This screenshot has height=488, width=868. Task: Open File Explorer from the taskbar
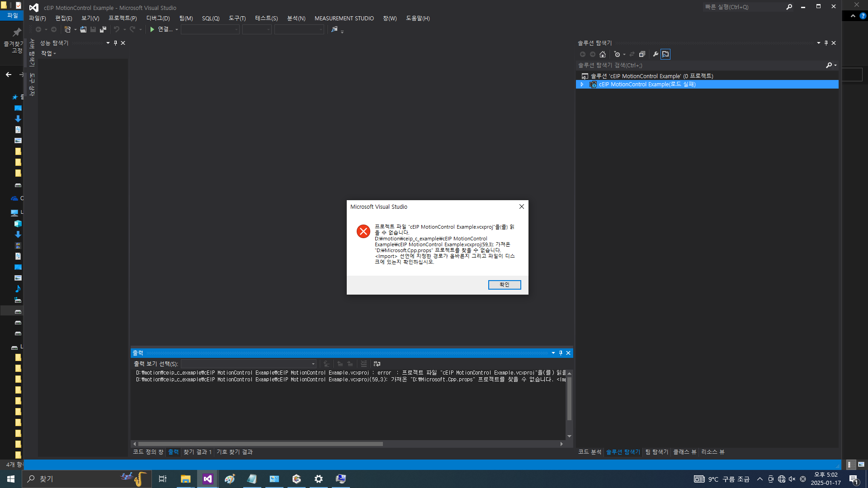coord(185,479)
